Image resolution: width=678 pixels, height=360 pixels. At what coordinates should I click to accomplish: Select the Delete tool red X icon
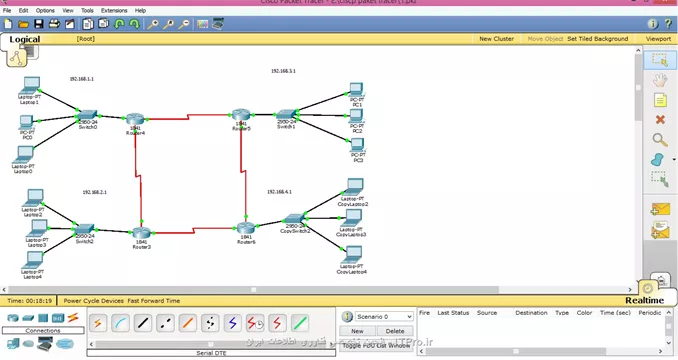(660, 120)
